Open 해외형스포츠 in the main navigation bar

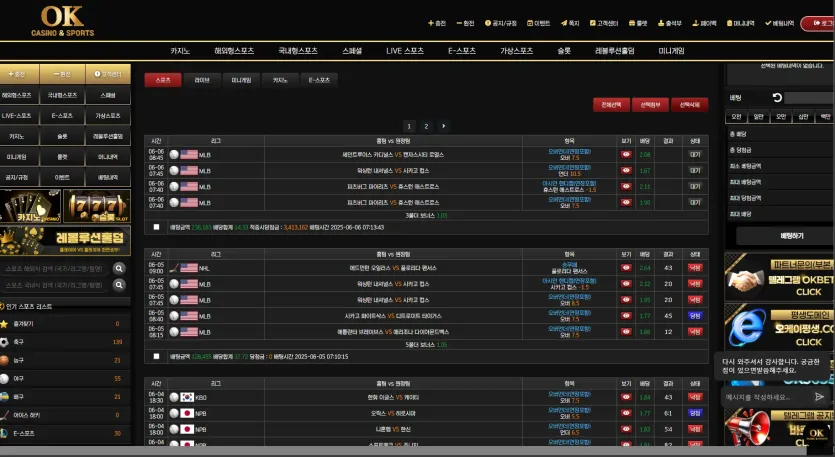tap(234, 51)
